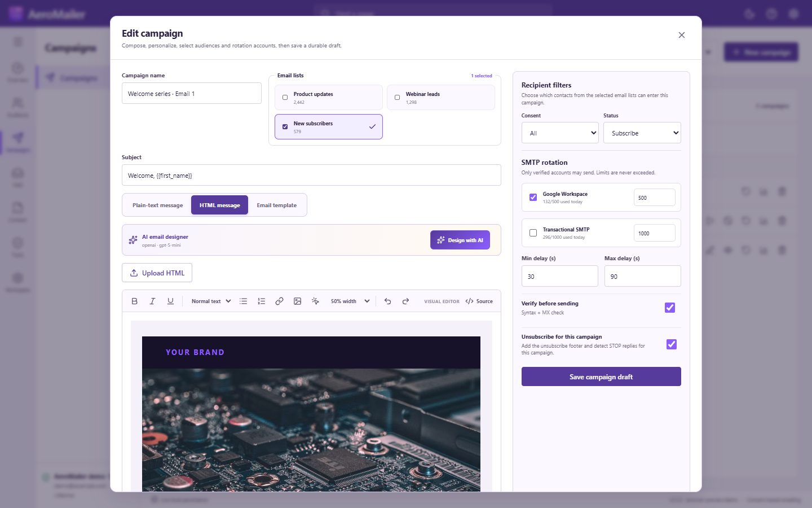Save the campaign draft

pyautogui.click(x=601, y=376)
